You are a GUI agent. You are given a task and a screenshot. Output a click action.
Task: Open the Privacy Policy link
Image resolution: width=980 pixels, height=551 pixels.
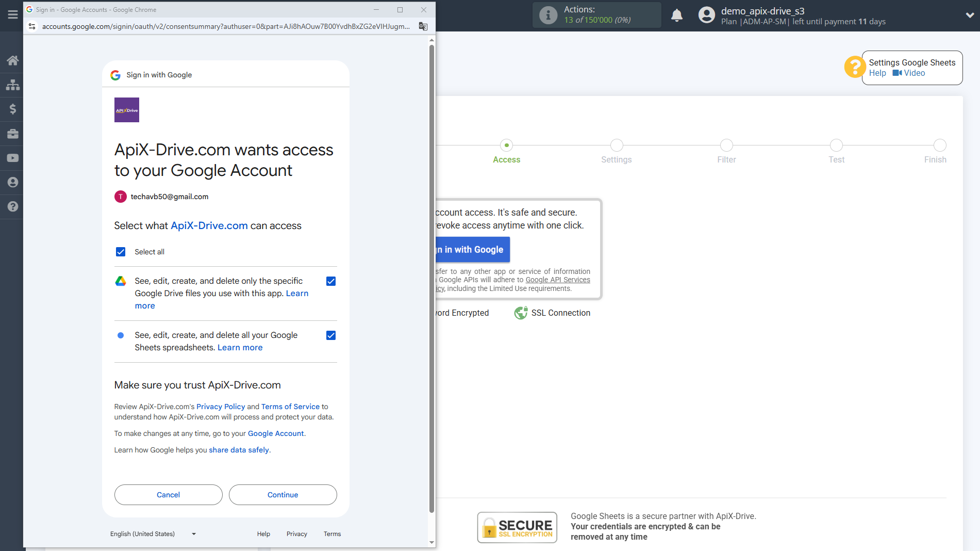[221, 407]
